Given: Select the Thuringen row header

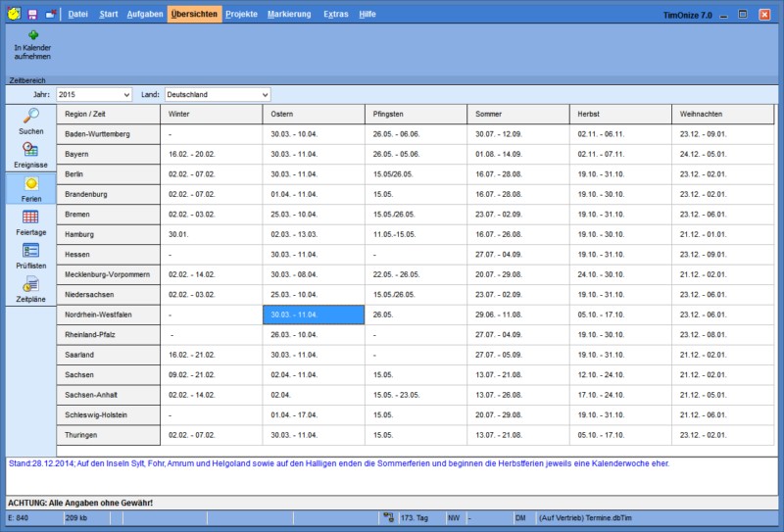Looking at the screenshot, I should [109, 435].
